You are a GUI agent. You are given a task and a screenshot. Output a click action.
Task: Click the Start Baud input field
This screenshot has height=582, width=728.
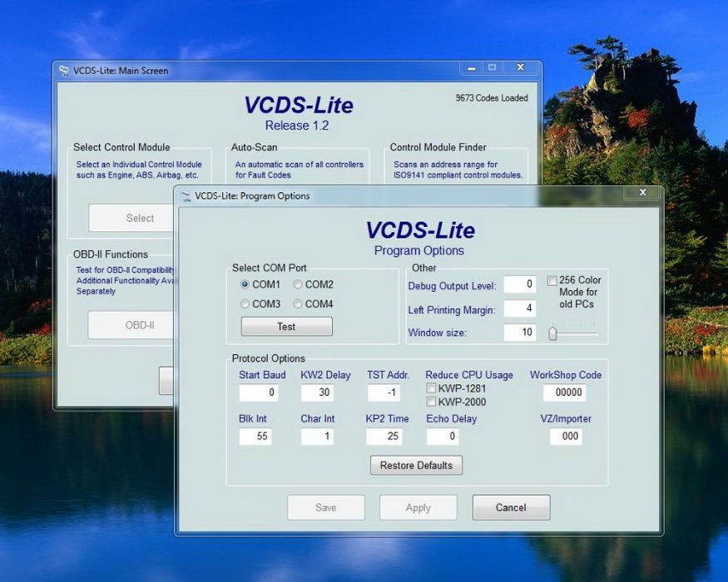tap(259, 392)
